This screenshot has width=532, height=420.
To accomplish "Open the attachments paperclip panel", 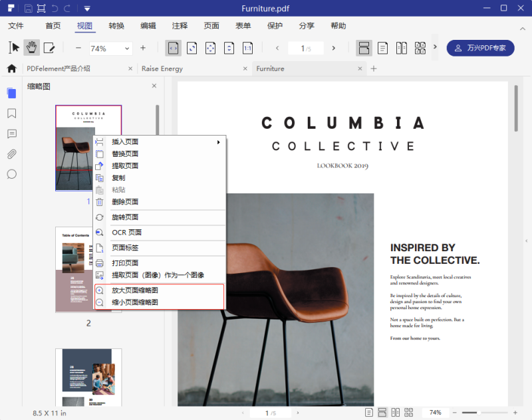I will 11,154.
